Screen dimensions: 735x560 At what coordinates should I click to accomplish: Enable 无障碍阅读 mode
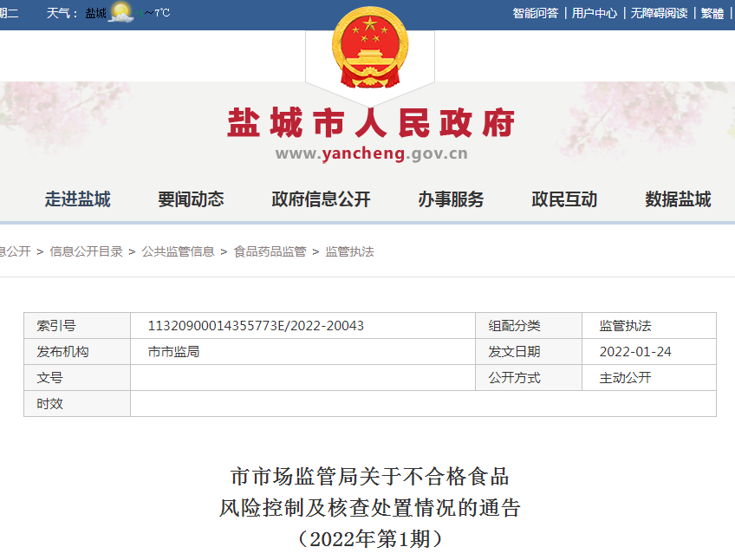pos(659,13)
